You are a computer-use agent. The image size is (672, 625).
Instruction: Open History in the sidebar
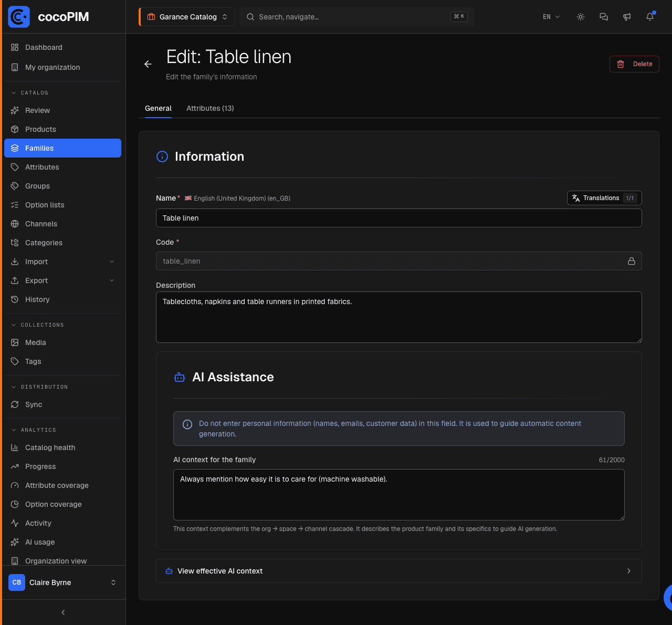[x=63, y=299]
